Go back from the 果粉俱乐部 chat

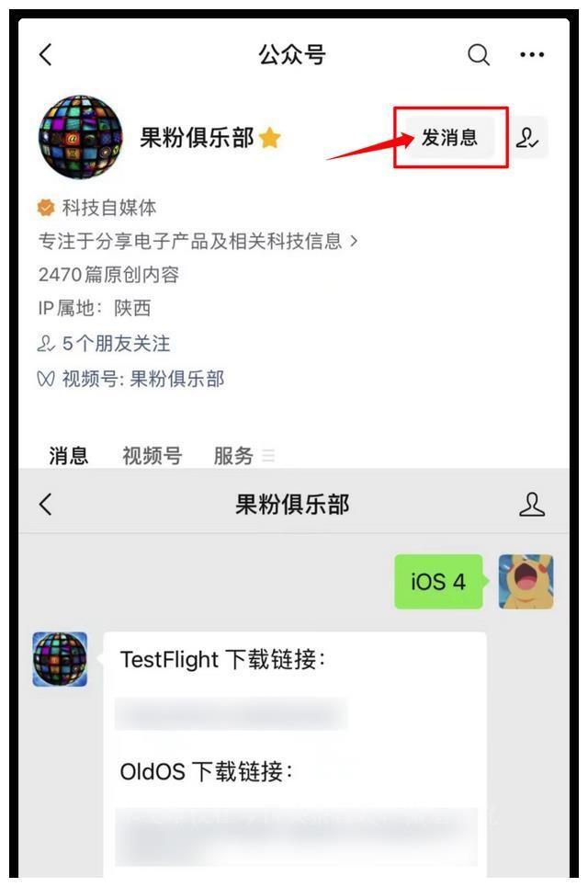[46, 504]
